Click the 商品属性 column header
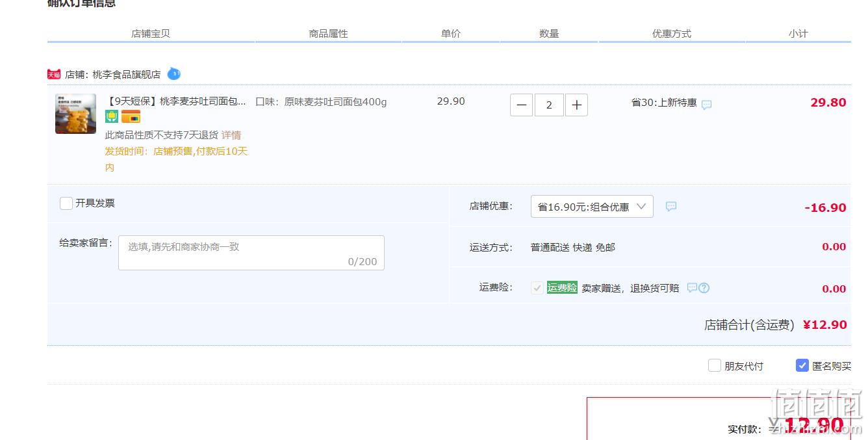 point(329,34)
